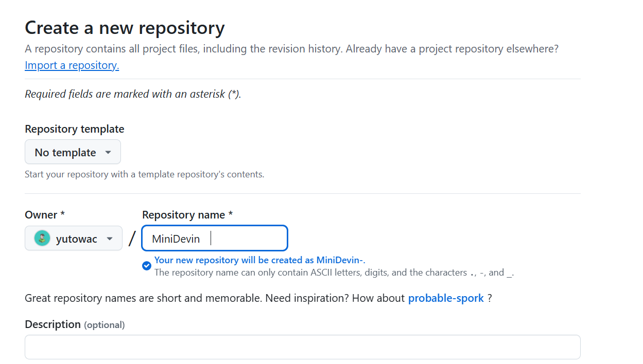Expand the No template caret arrow
The width and height of the screenshot is (643, 364).
[108, 153]
